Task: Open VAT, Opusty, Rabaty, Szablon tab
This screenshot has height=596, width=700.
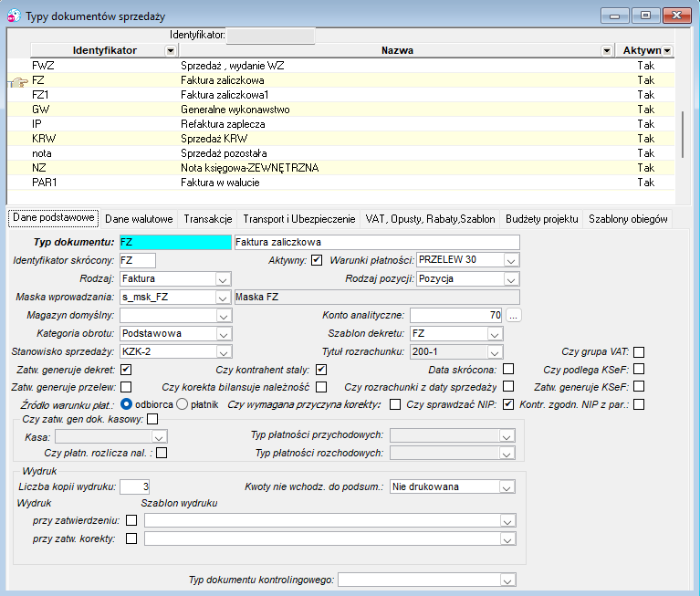Action: pyautogui.click(x=430, y=219)
